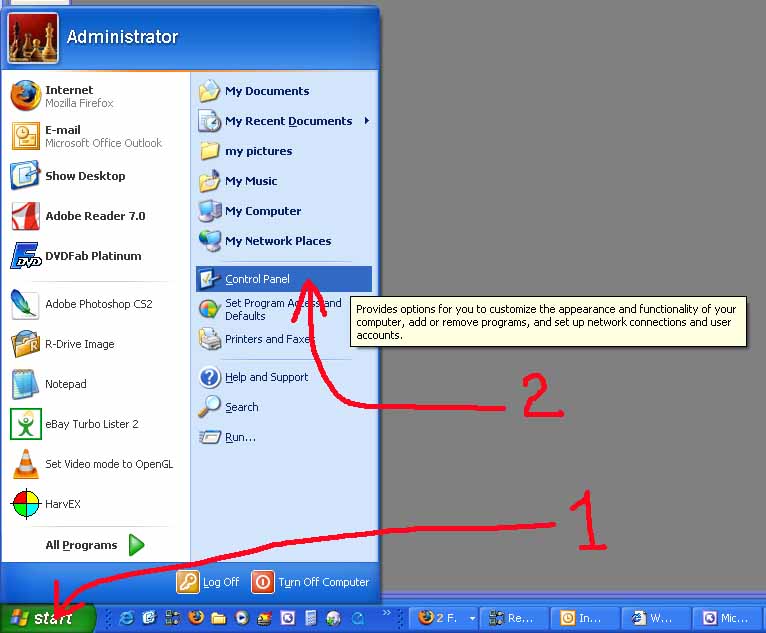Viewport: 766px width, 633px height.
Task: Click the 'Set Video mode to OpenGL' label
Action: click(109, 464)
